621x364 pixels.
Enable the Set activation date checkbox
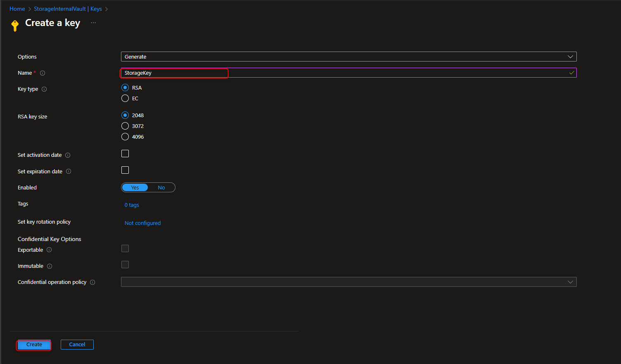point(125,153)
